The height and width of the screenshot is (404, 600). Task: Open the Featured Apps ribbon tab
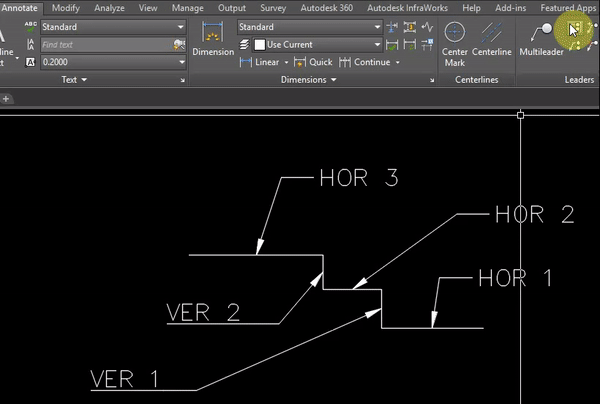[x=568, y=8]
